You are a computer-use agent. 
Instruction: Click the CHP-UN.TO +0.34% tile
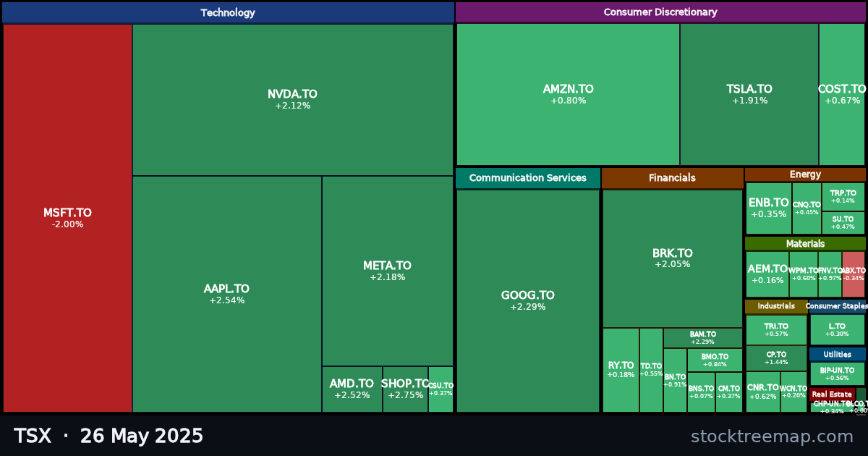point(833,407)
